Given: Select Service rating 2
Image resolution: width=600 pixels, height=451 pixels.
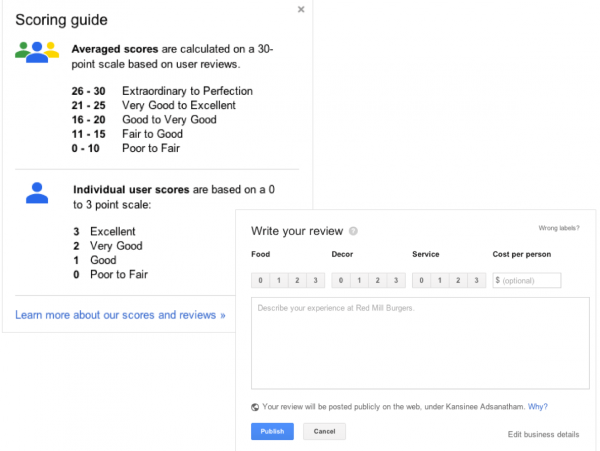Looking at the screenshot, I should click(458, 280).
